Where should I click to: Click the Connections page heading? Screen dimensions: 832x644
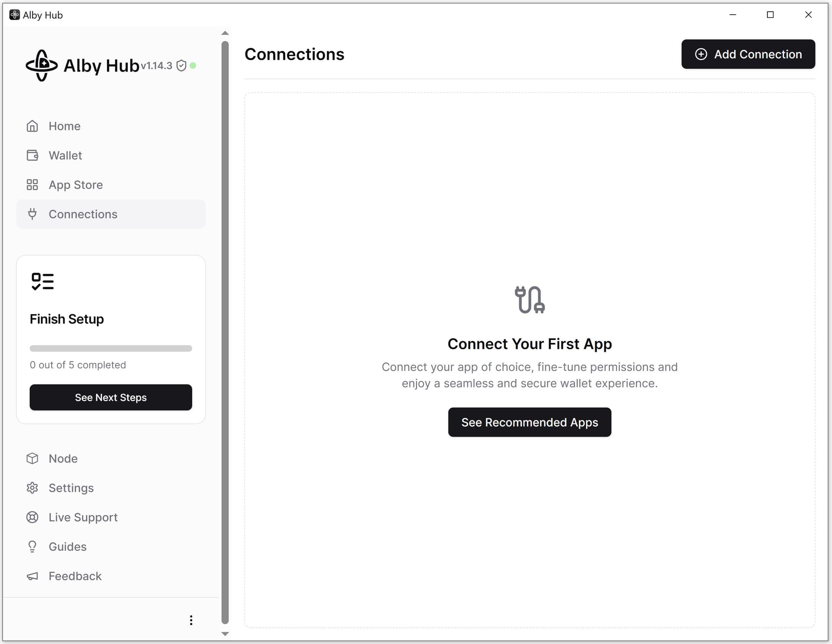coord(294,54)
